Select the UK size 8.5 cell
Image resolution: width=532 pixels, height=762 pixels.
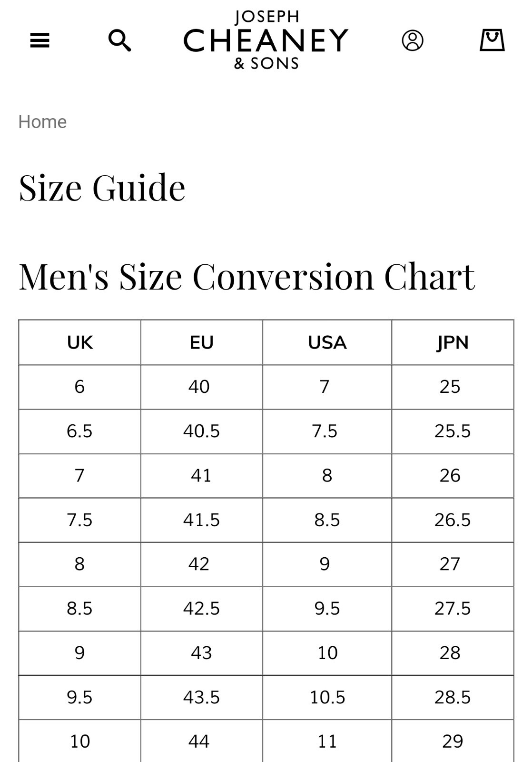[80, 609]
